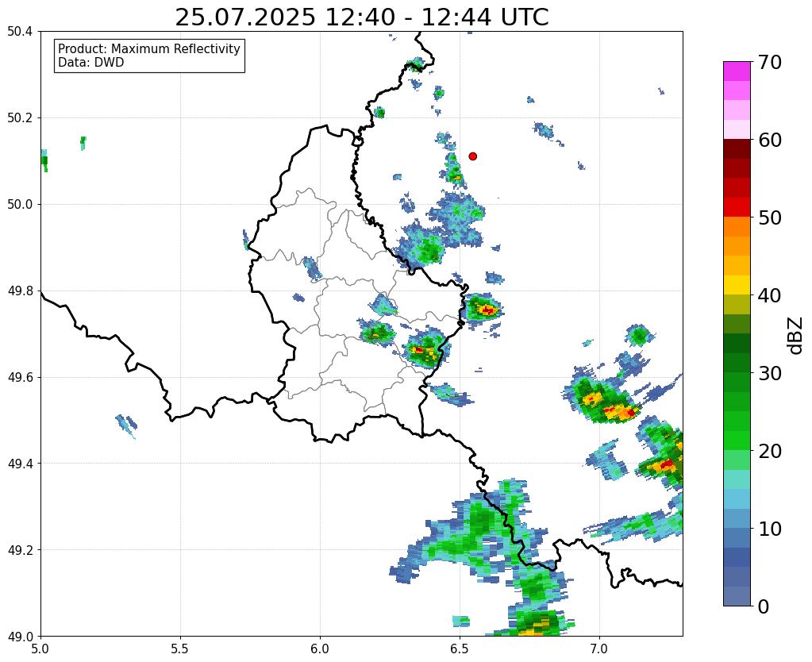Select the 'Product: Maximum Reflectivity' legend text

tap(149, 48)
